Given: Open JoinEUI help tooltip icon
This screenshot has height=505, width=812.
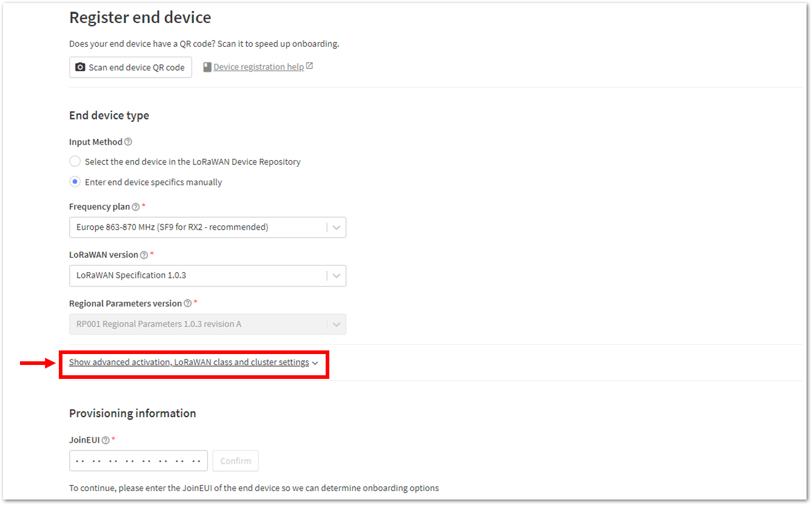Looking at the screenshot, I should pyautogui.click(x=106, y=440).
